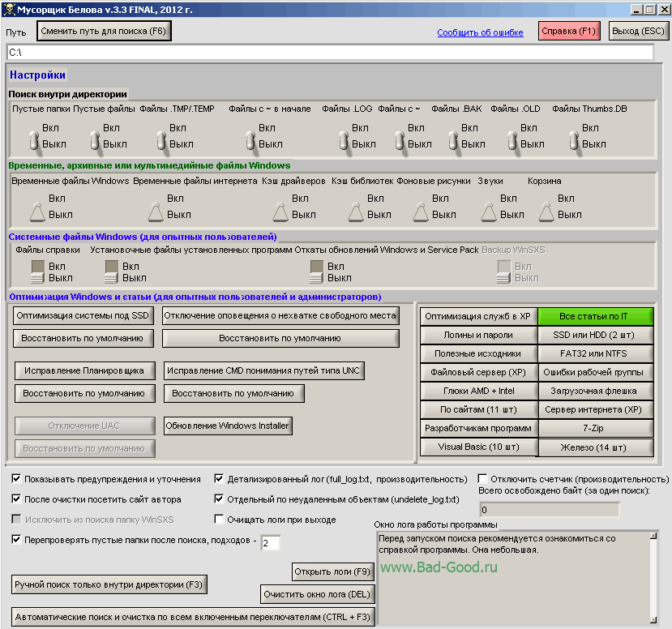Open SSD или HDD (2 шт)
672x629 pixels.
[x=596, y=335]
